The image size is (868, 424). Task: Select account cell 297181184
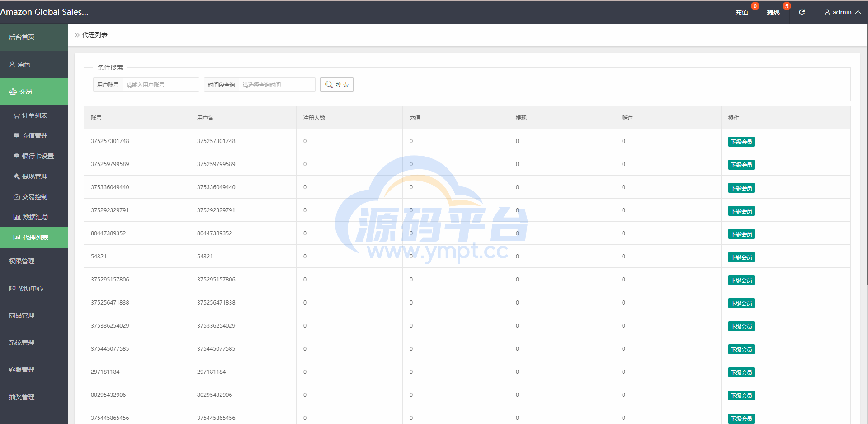(x=137, y=372)
